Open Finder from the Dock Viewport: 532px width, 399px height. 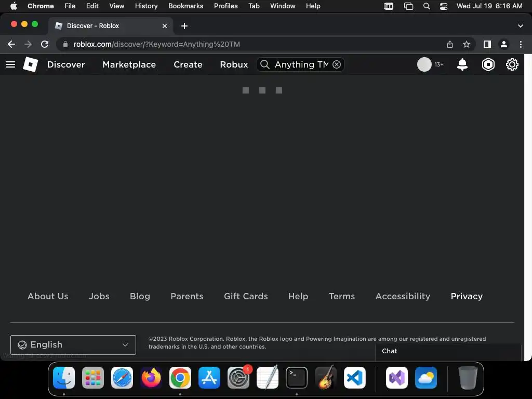(64, 378)
